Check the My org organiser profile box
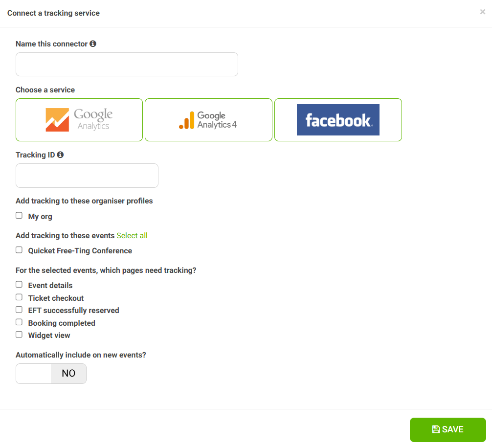The height and width of the screenshot is (448, 492). (19, 216)
